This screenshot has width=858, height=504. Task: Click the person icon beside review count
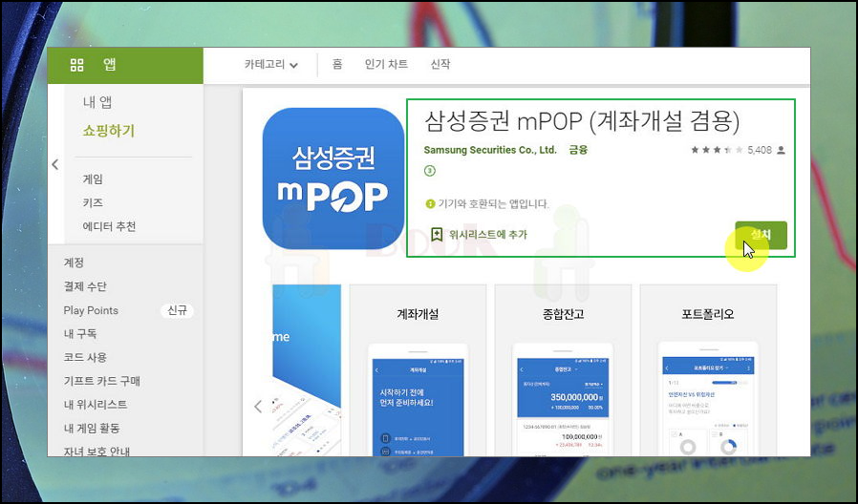[781, 150]
